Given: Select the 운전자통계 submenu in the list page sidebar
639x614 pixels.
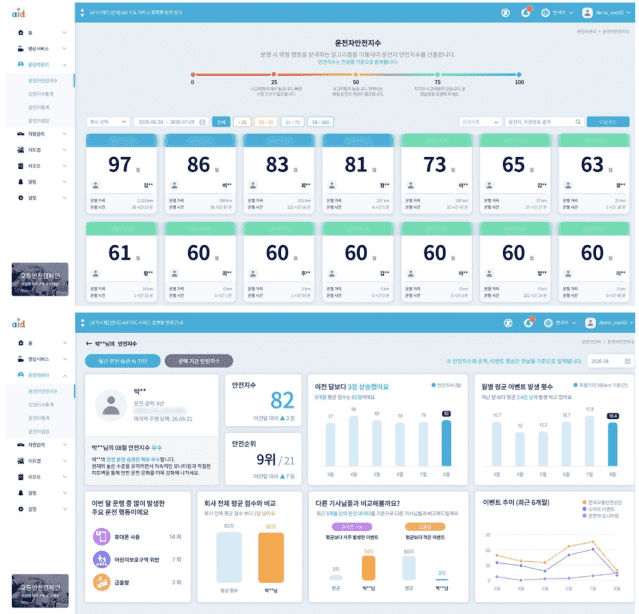Looking at the screenshot, I should point(39,108).
